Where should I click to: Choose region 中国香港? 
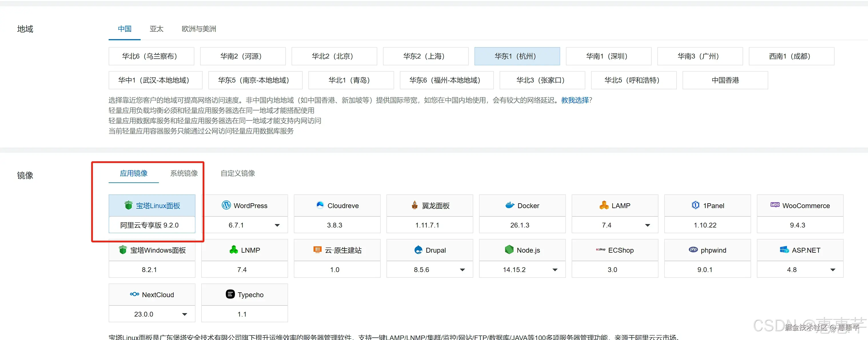pos(725,80)
